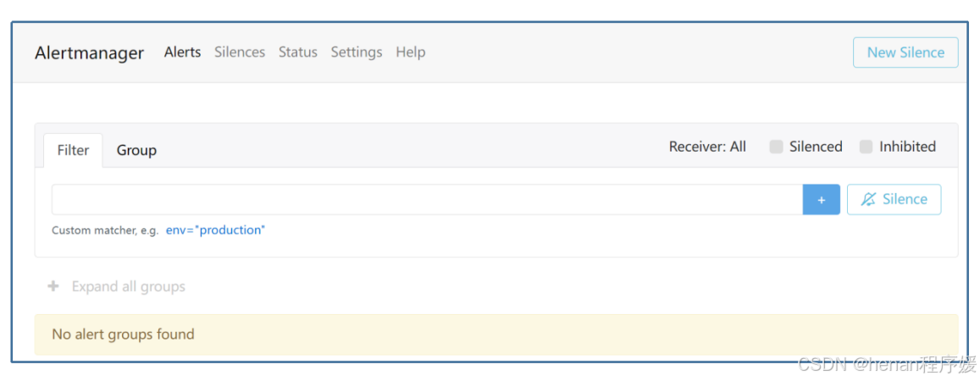The height and width of the screenshot is (381, 980).
Task: Click the No alert groups found banner
Action: coord(496,334)
